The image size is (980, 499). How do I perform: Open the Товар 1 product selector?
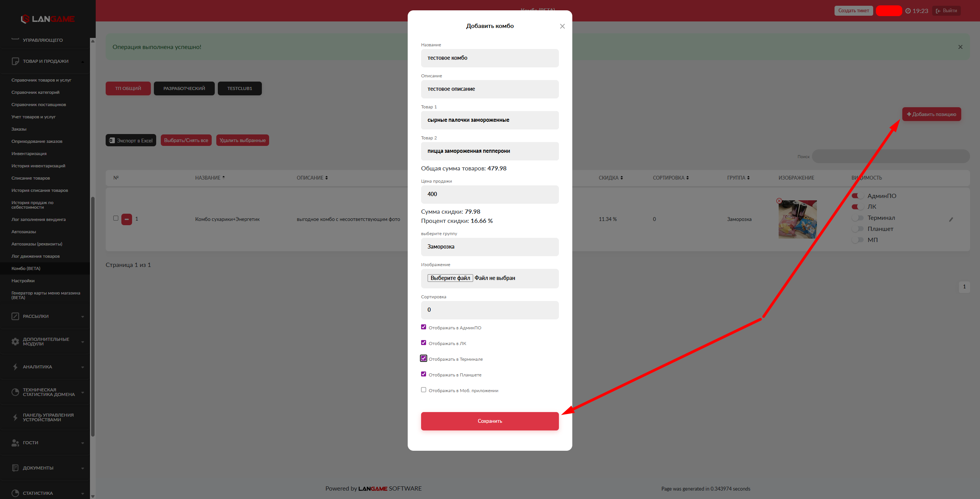coord(490,120)
